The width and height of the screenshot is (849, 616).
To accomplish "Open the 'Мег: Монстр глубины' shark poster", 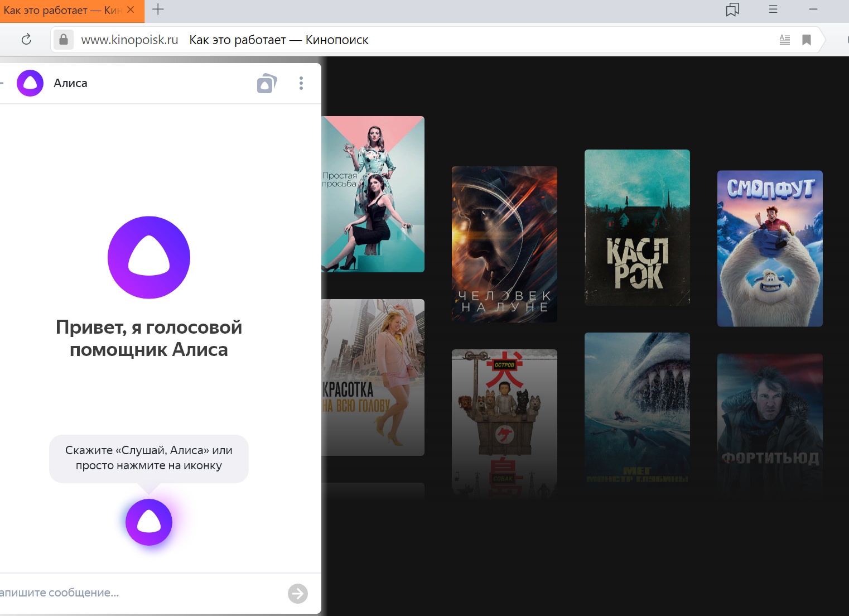I will point(637,411).
